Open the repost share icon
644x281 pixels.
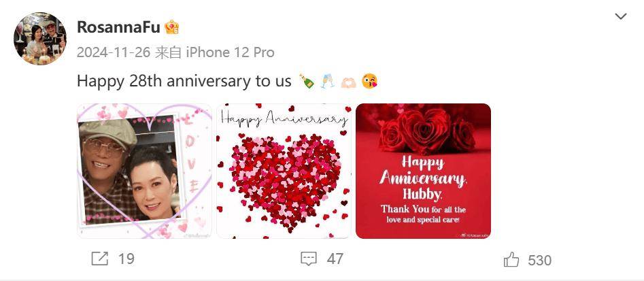pos(99,259)
